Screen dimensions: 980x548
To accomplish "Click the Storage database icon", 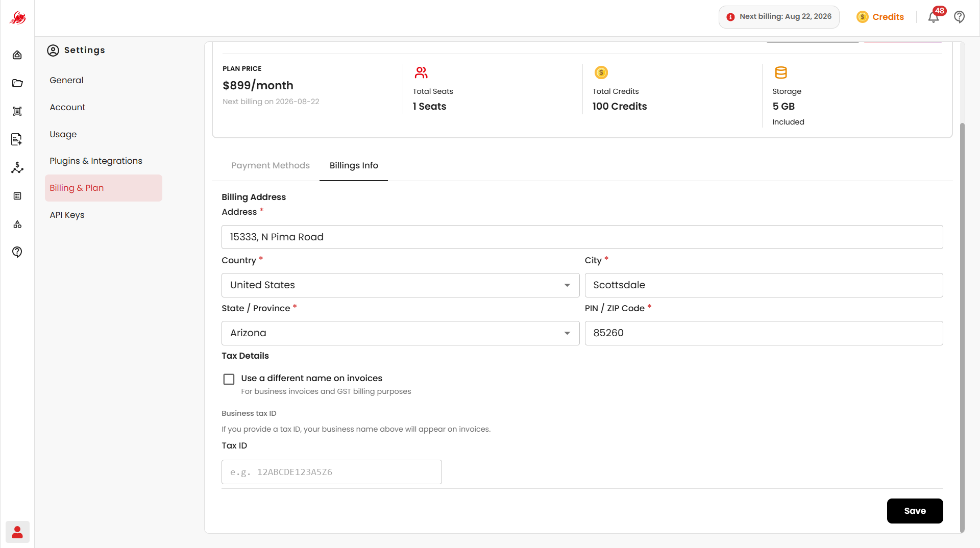I will click(x=781, y=72).
